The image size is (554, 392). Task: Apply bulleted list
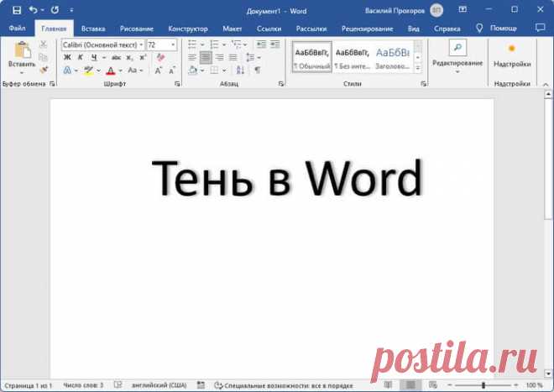coord(192,44)
